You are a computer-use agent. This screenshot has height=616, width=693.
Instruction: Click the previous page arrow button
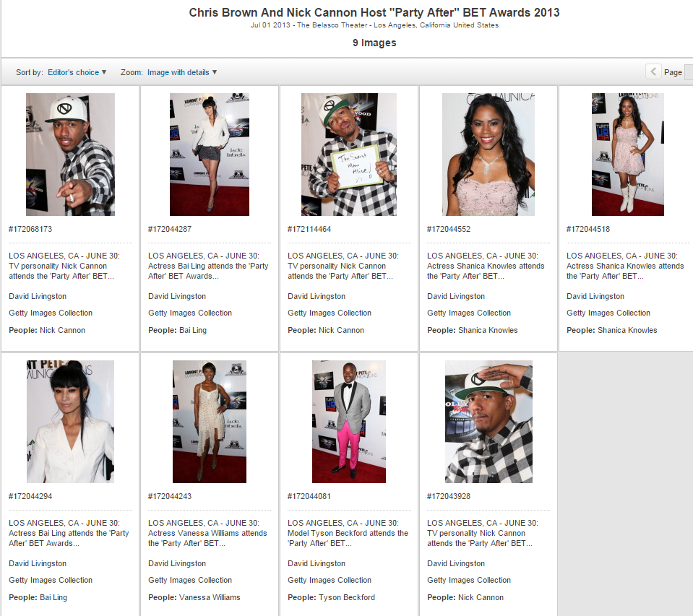point(653,71)
